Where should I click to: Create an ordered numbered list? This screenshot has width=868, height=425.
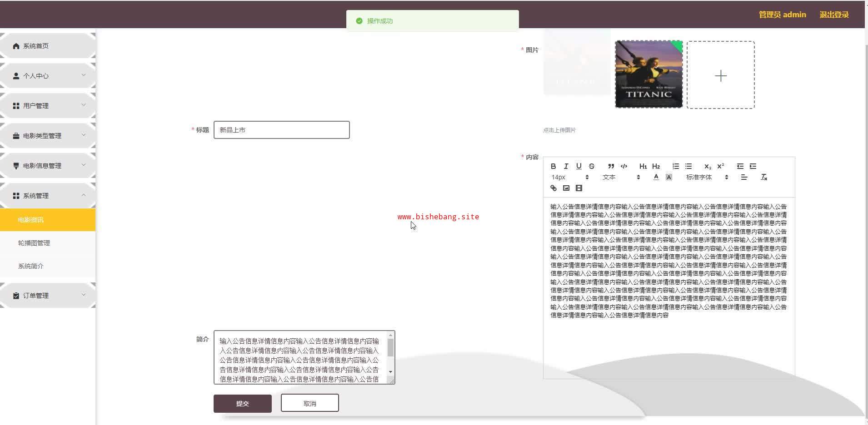pos(676,166)
